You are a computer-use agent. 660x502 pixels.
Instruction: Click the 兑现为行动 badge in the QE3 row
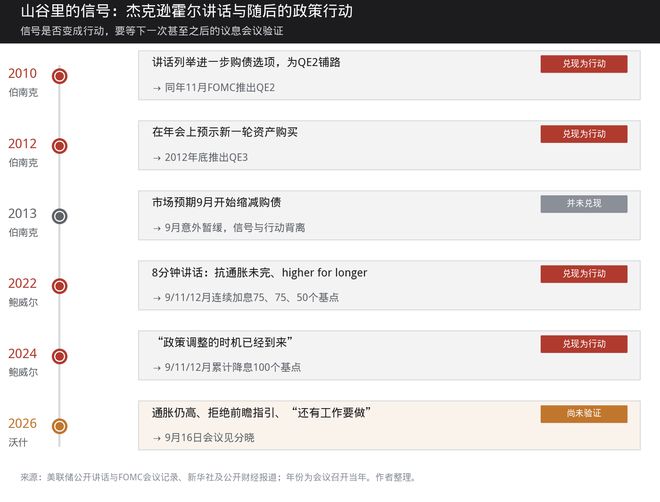click(584, 134)
